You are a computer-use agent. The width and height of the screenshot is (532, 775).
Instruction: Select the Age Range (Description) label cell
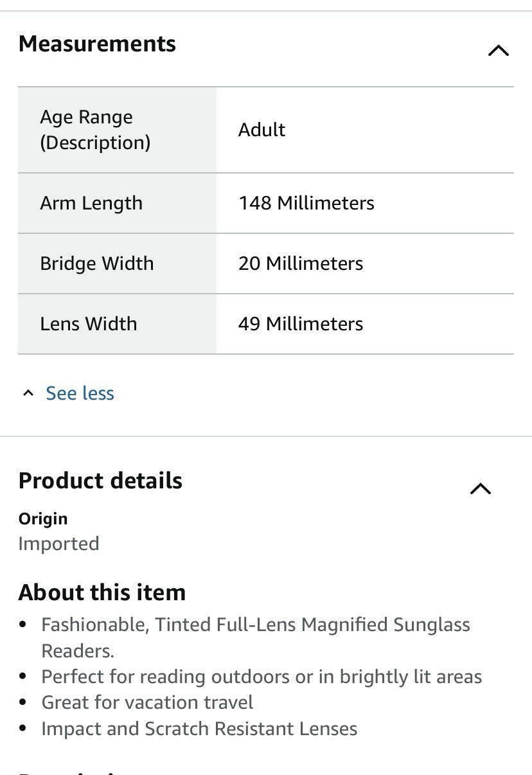(95, 130)
